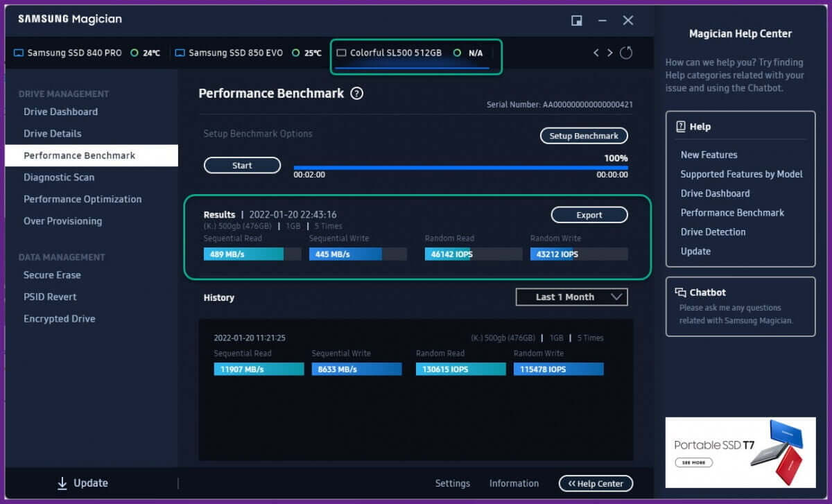The height and width of the screenshot is (504, 832).
Task: Click the drive icon for Samsung SSD 850 EVO
Action: point(180,53)
